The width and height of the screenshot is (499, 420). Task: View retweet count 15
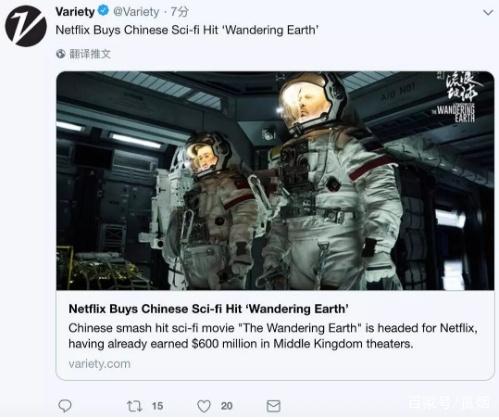(x=157, y=406)
